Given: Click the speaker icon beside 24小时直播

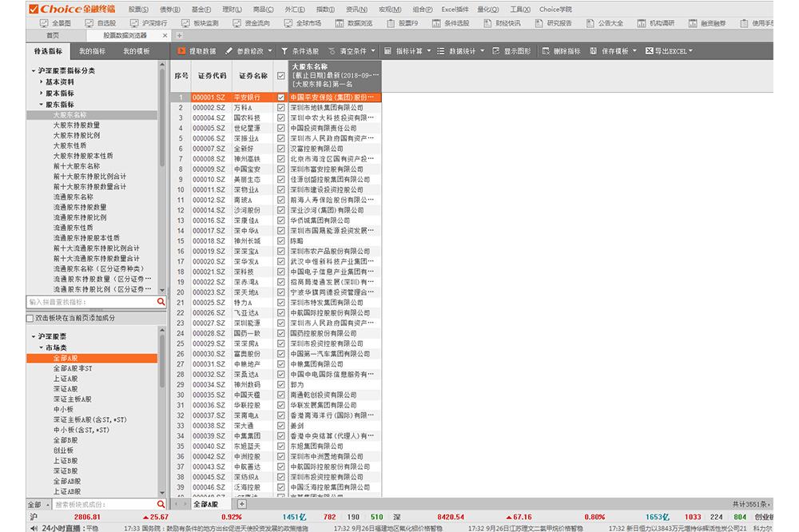Looking at the screenshot, I should pyautogui.click(x=34, y=528).
